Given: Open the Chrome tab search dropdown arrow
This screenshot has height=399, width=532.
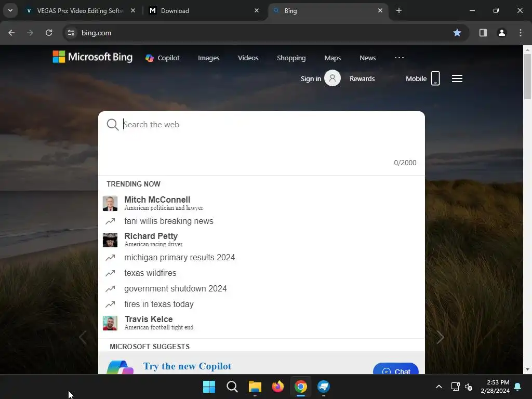Looking at the screenshot, I should (10, 10).
